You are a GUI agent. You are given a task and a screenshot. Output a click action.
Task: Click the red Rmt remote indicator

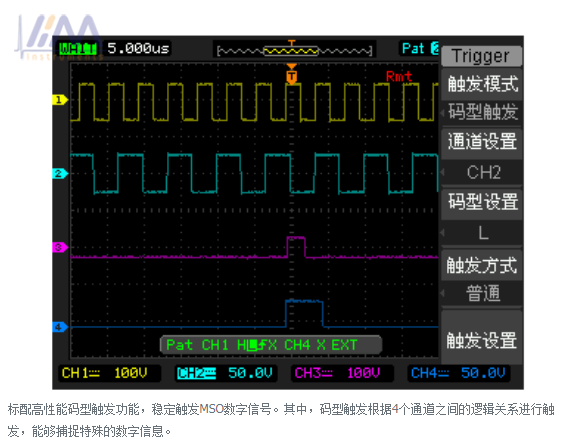coord(399,76)
